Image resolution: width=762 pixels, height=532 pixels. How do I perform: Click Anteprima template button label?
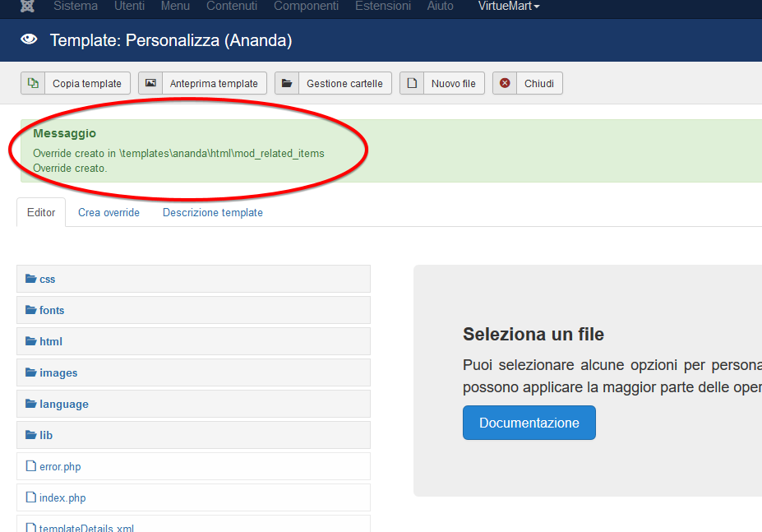pyautogui.click(x=214, y=84)
